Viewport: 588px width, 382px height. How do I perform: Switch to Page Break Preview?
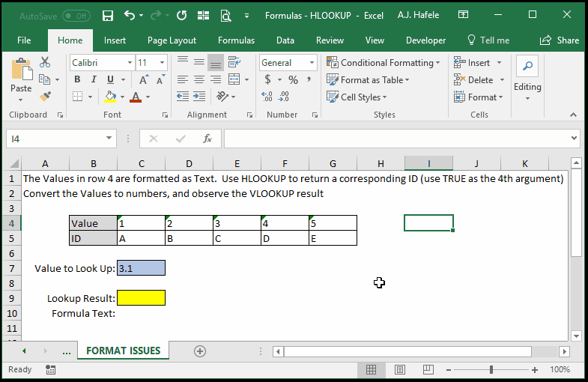428,369
